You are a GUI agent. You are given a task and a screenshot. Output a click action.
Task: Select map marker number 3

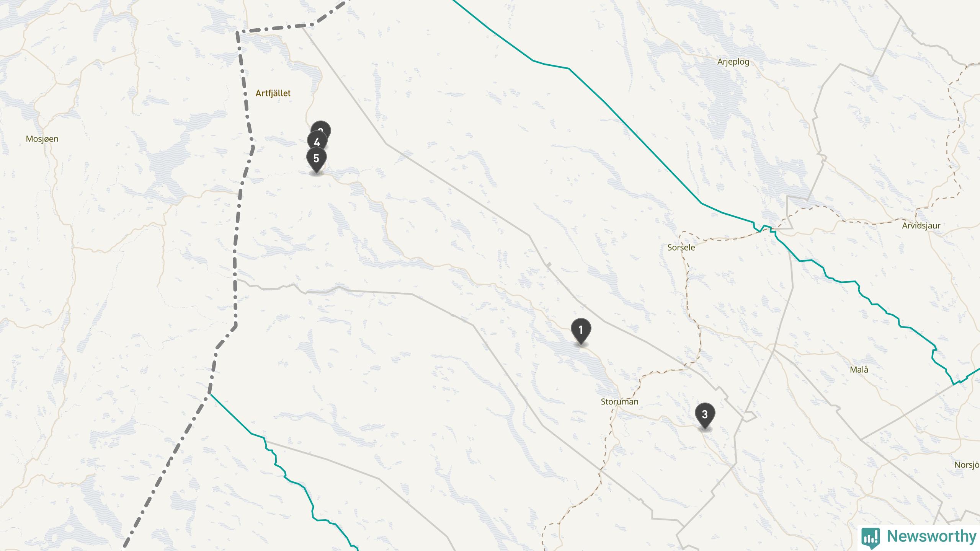(705, 415)
